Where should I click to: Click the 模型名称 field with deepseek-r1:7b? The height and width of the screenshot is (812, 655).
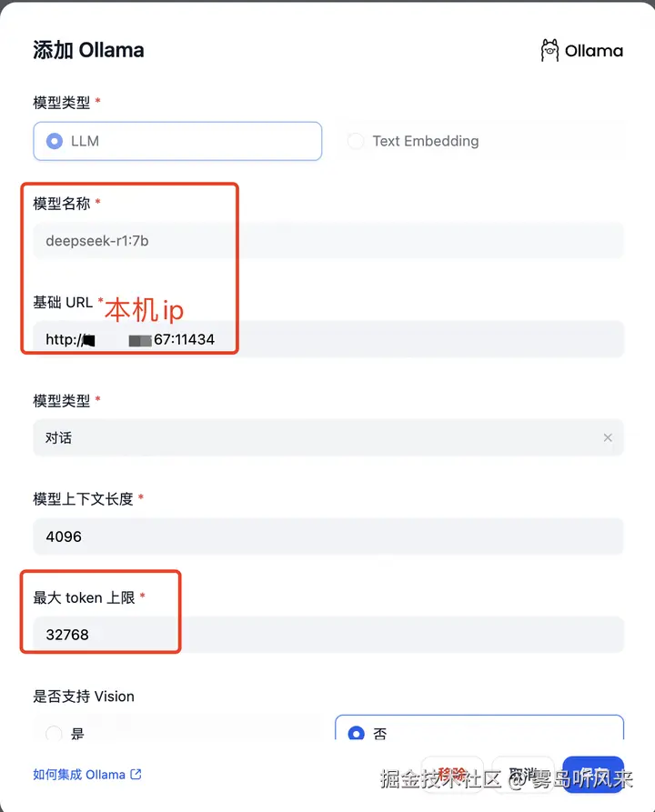[327, 241]
